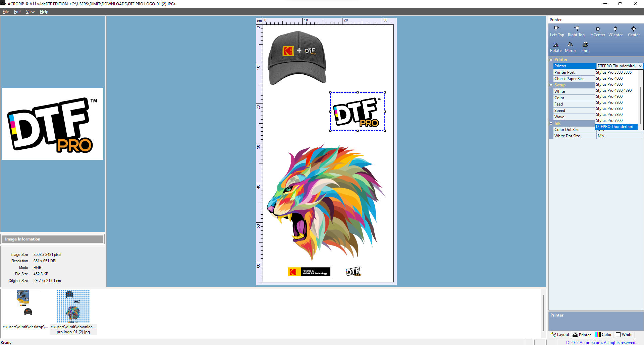Rotate the selected image
Screen dimensions: 644x345
pos(555,47)
